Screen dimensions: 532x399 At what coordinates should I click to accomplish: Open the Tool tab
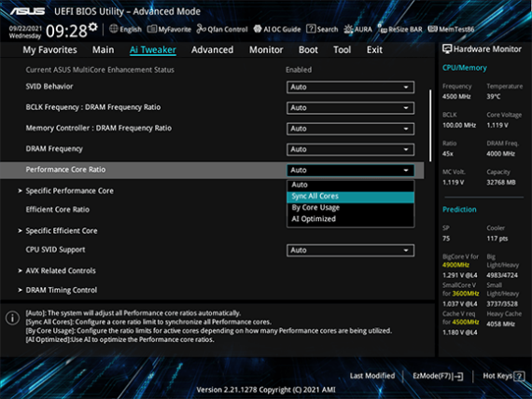tap(342, 49)
